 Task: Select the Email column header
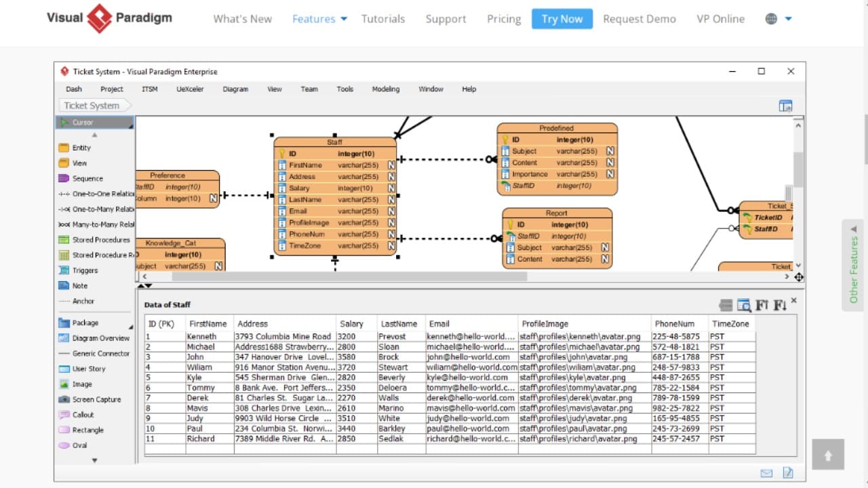472,324
